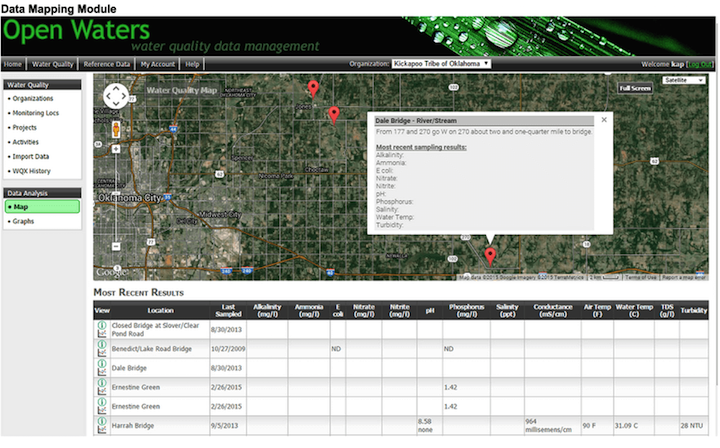Open the Water Quality top menu

(x=53, y=64)
